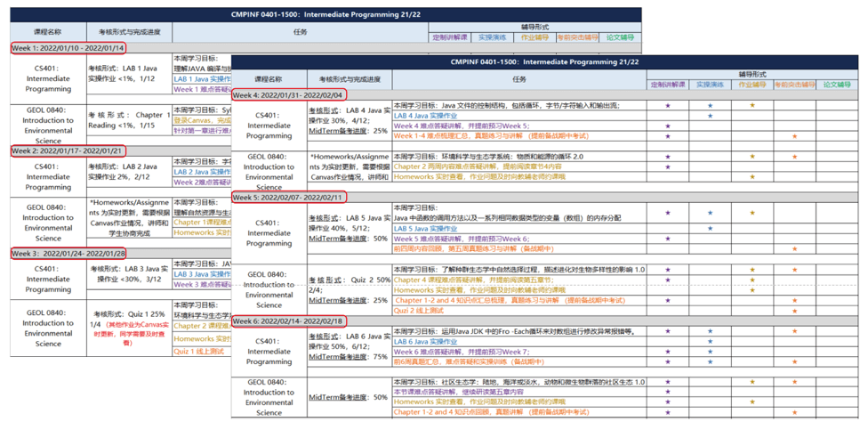This screenshot has height=430, width=868.
Task: Click the cell 考核形式：LAB 2 Java 实操作业 2%
Action: click(x=129, y=171)
